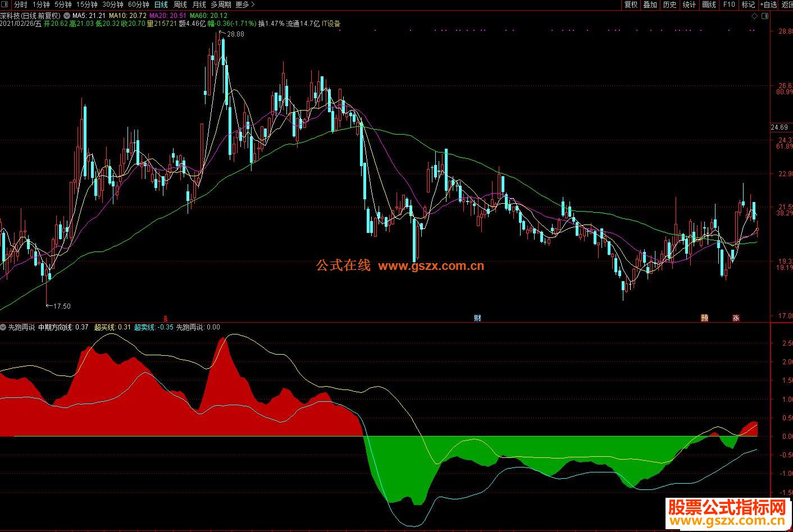The width and height of the screenshot is (793, 532).
Task: Expand the 先跑再说 indicator dropdown
Action: coord(4,327)
